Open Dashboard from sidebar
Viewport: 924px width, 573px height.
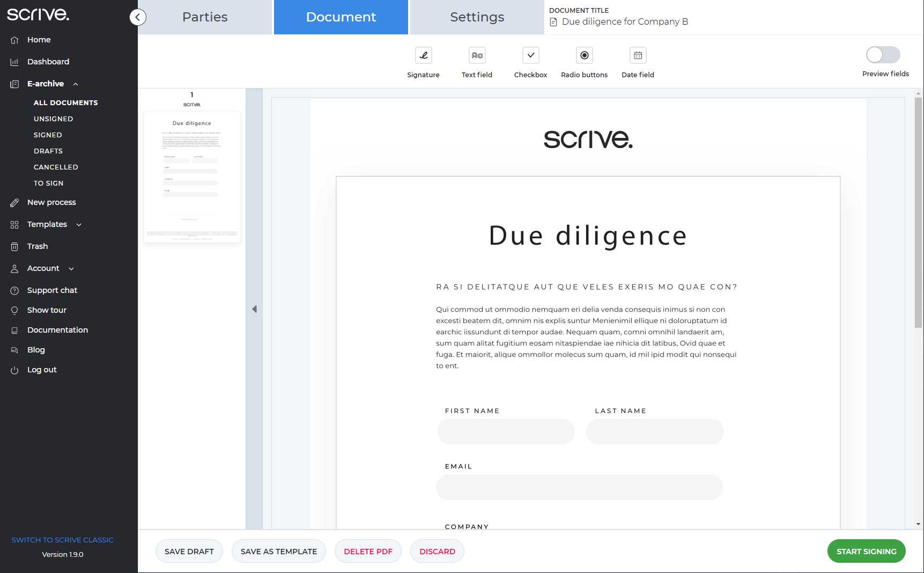pos(48,62)
